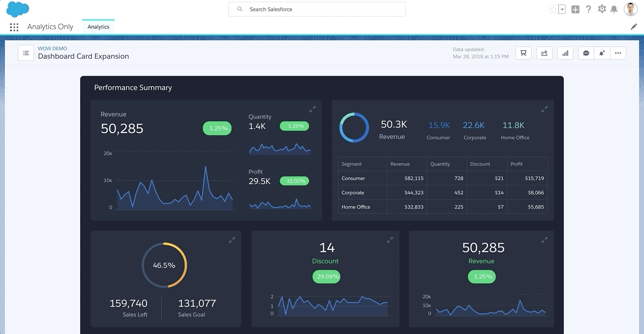644x334 pixels.
Task: Expand the segment table card
Action: [545, 109]
